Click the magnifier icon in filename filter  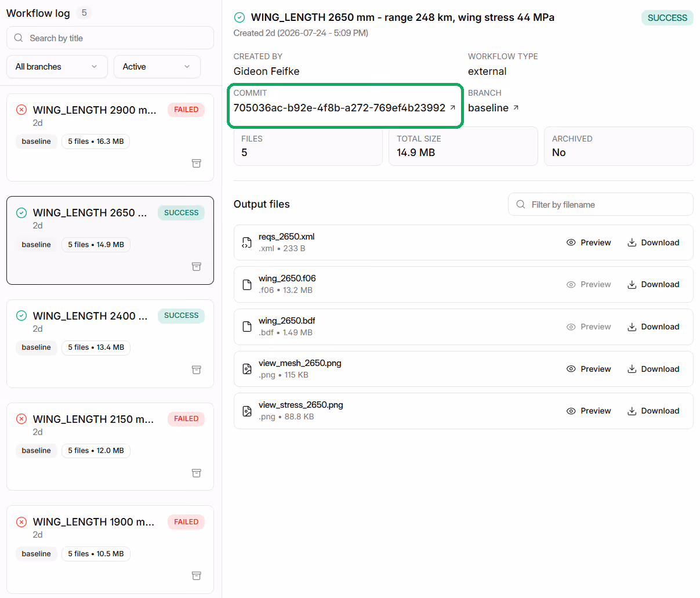coord(521,204)
